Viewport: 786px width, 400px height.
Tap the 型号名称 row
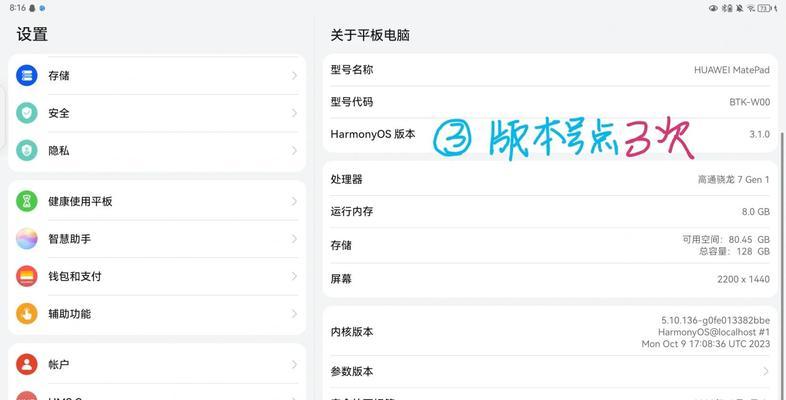550,70
